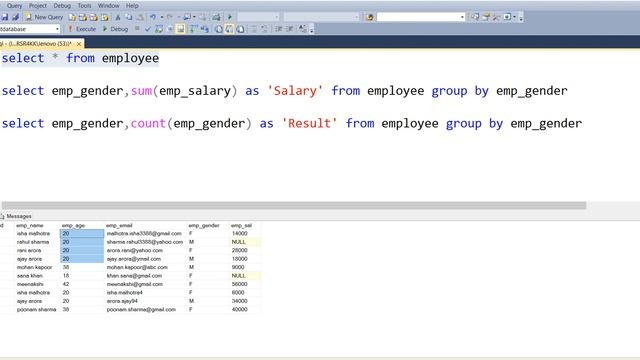640x360 pixels.
Task: Click Decrease Indent icon
Action: pyautogui.click(x=279, y=29)
